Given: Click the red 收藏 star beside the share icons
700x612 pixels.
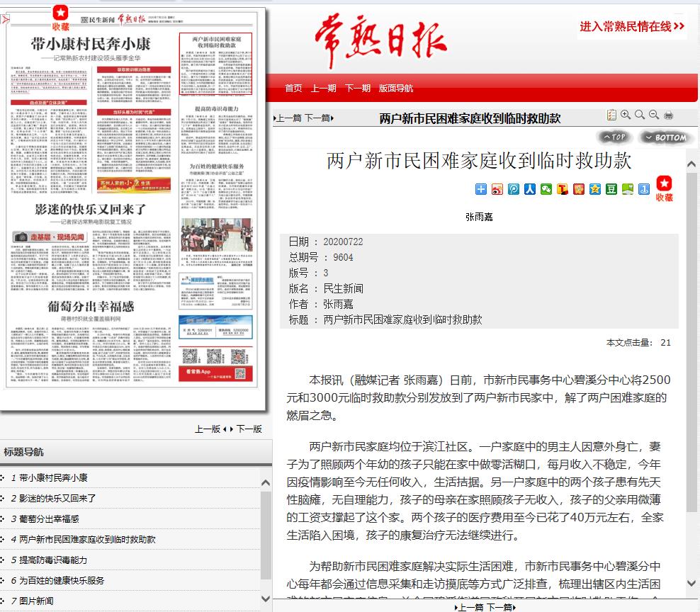Looking at the screenshot, I should click(x=664, y=188).
